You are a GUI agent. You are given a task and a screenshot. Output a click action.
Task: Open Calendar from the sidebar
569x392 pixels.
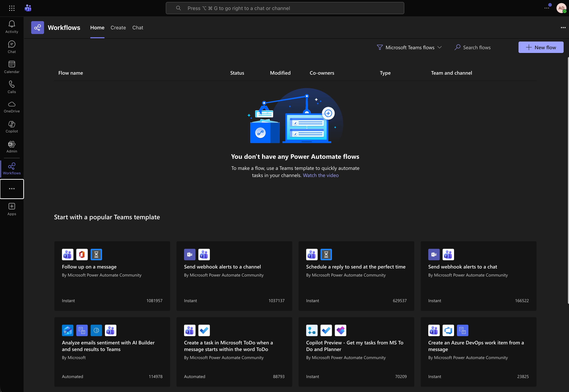(11, 67)
